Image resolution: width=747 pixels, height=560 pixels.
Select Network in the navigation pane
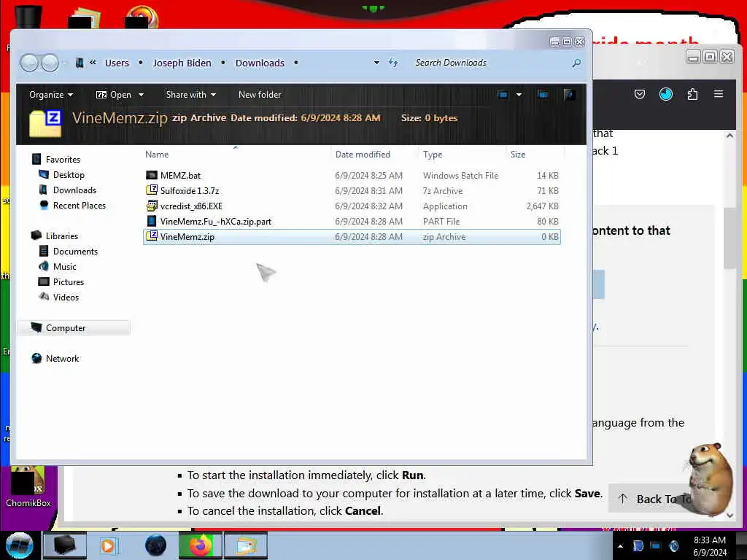point(63,358)
